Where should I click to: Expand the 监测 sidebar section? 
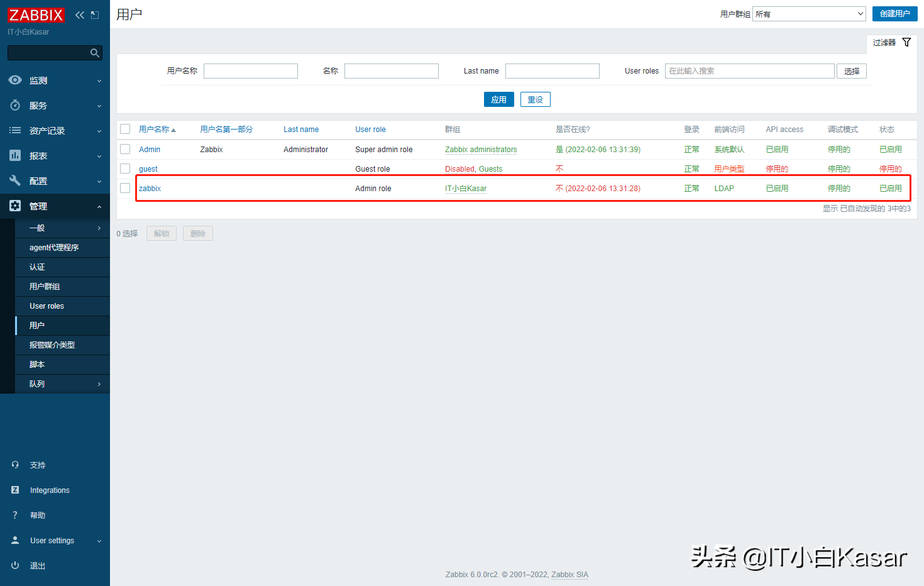click(55, 80)
